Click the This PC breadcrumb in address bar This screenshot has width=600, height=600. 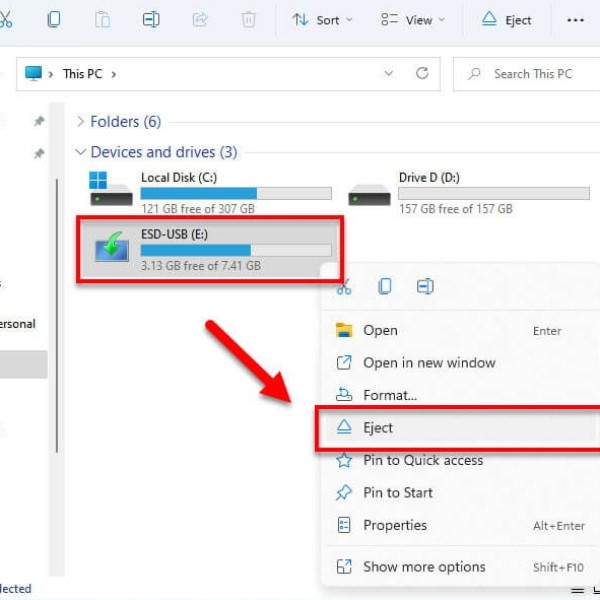[x=83, y=73]
